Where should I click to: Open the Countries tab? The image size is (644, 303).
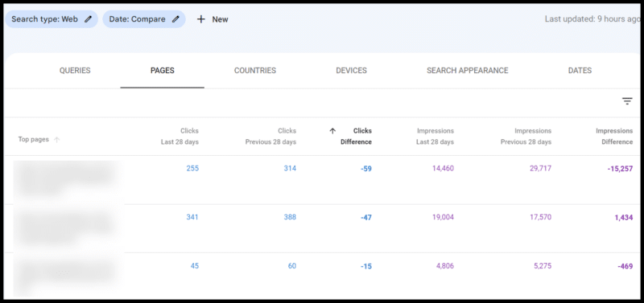coord(255,71)
